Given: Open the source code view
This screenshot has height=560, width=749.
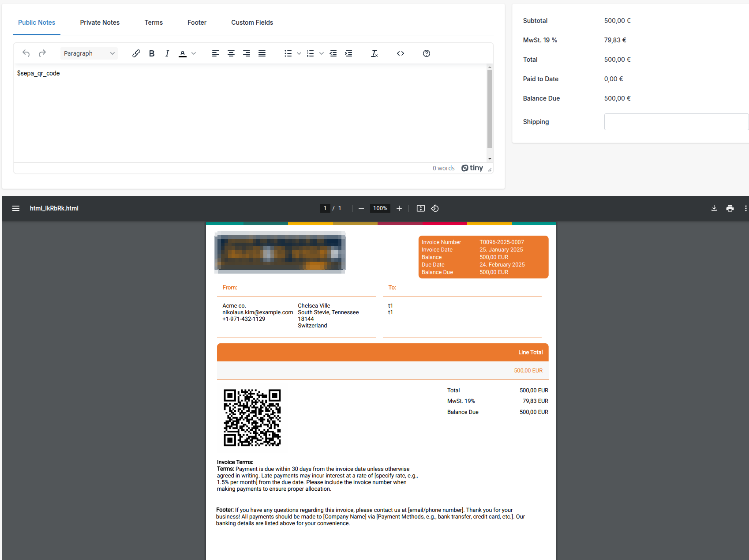Looking at the screenshot, I should (x=401, y=53).
